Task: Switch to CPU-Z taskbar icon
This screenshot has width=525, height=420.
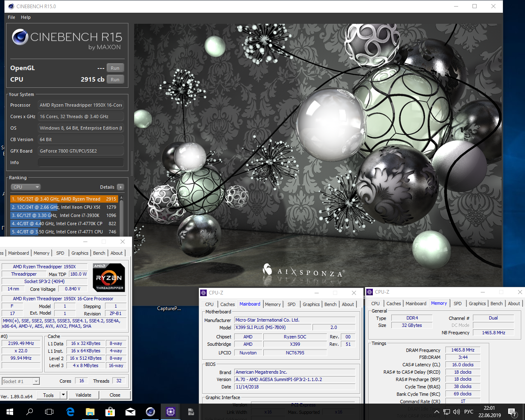Action: click(171, 412)
